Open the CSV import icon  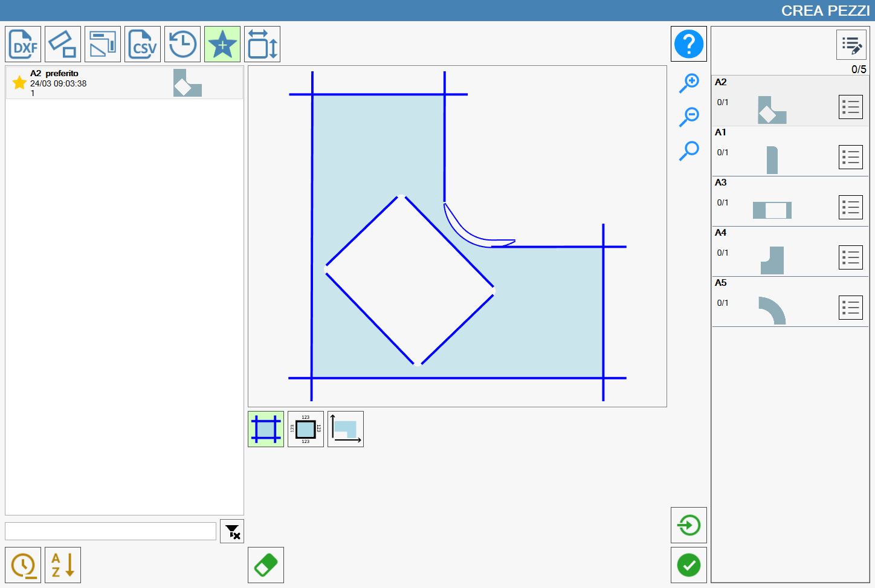pos(143,44)
